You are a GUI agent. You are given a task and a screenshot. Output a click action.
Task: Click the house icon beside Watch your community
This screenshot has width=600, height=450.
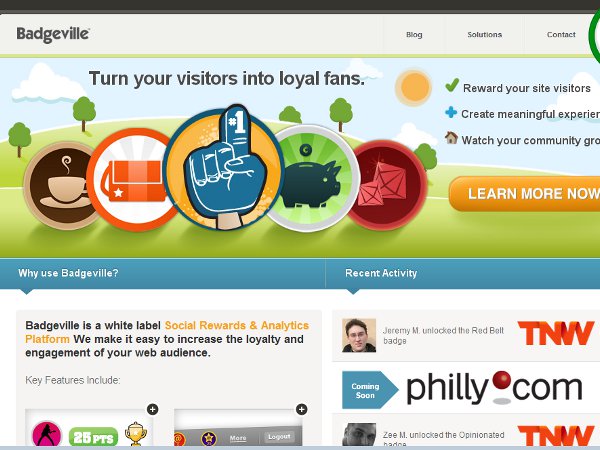click(x=452, y=138)
